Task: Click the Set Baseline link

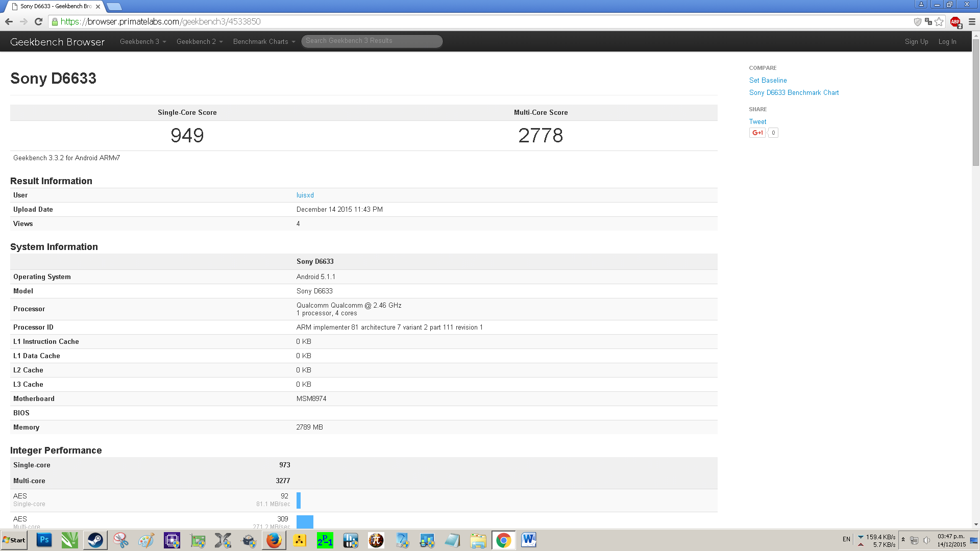Action: [x=768, y=80]
